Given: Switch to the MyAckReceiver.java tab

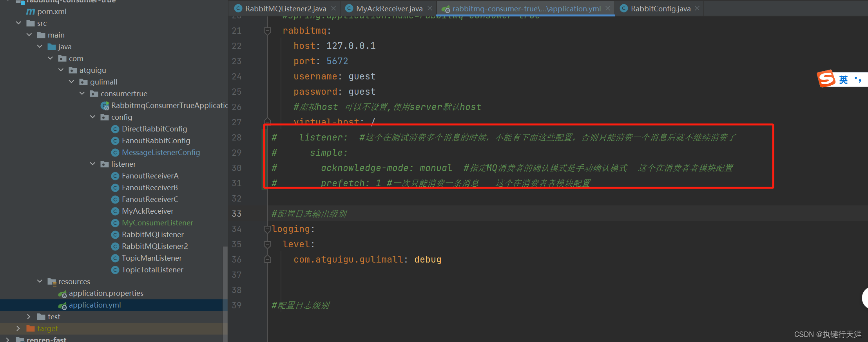Looking at the screenshot, I should (x=389, y=9).
